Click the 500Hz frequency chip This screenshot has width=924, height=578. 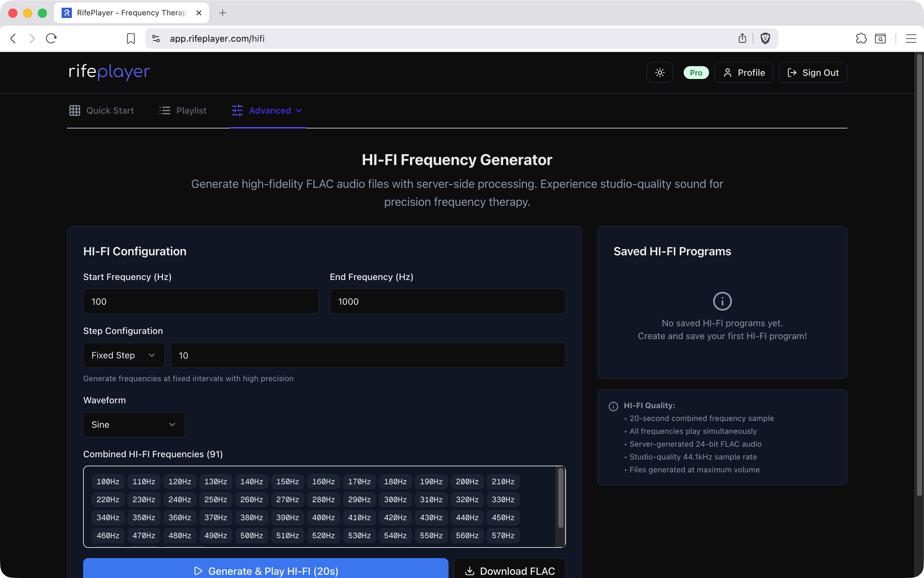[251, 536]
